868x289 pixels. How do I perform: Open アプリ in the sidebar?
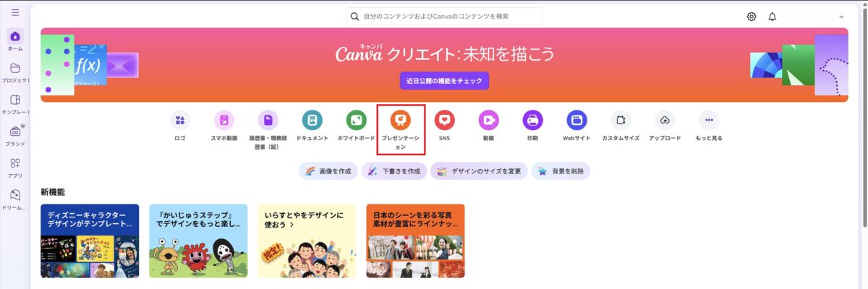[15, 168]
